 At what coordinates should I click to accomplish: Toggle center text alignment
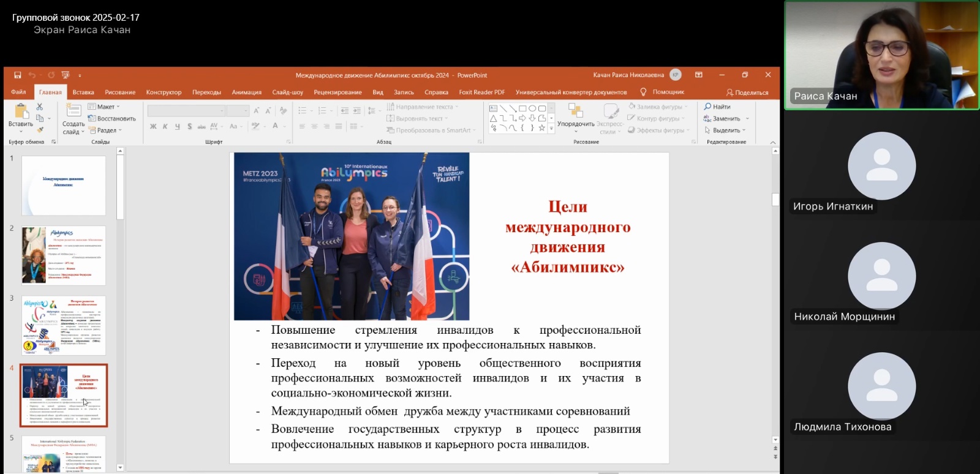[314, 126]
